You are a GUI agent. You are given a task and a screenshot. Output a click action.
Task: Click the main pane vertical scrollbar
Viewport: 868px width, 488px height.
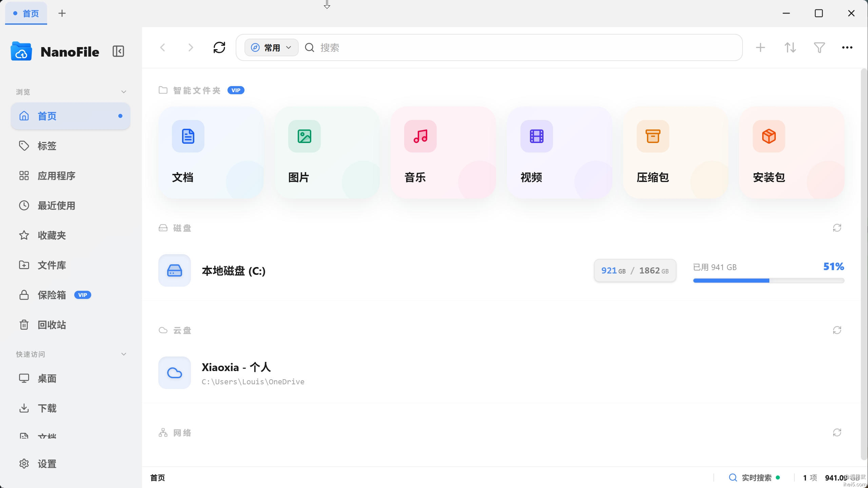864,264
